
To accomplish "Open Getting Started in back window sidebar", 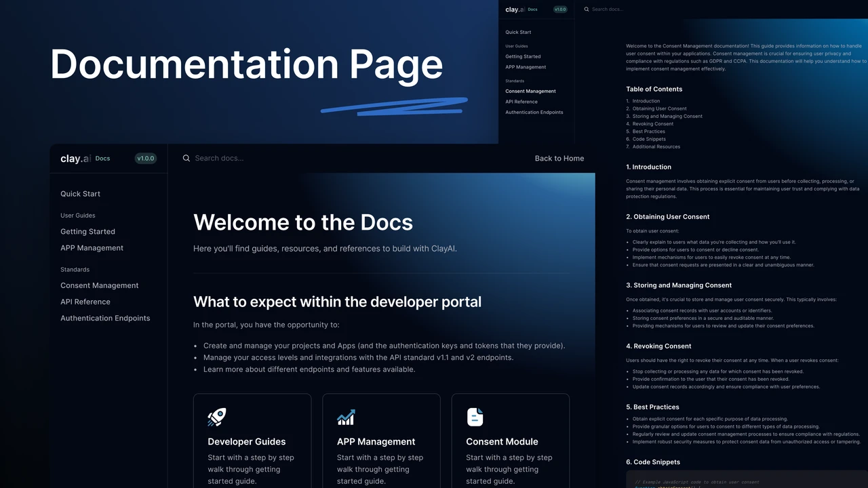I will [523, 56].
